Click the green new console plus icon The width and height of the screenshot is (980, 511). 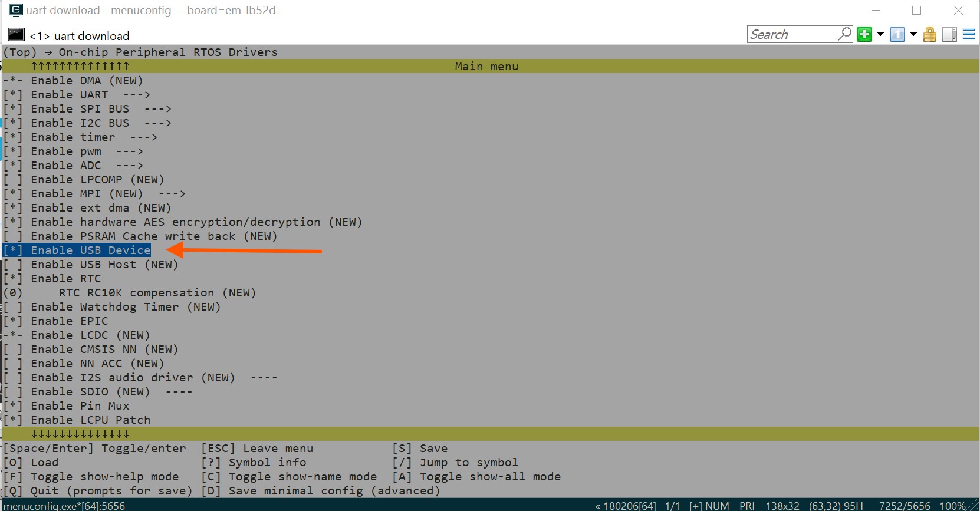[x=864, y=34]
